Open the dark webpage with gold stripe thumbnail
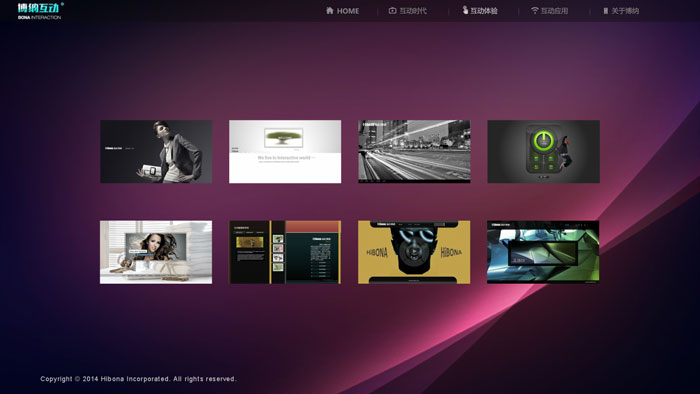Viewport: 700px width, 394px height. point(285,252)
